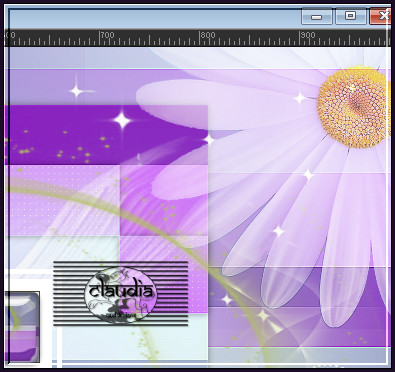Click the window title bar
This screenshot has height=372, width=395.
(153, 17)
